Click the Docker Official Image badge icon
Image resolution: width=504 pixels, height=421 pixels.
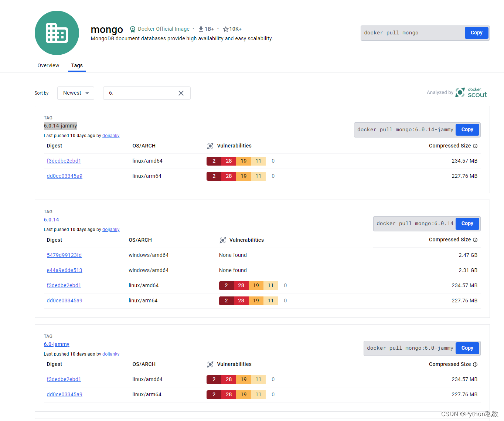(133, 29)
